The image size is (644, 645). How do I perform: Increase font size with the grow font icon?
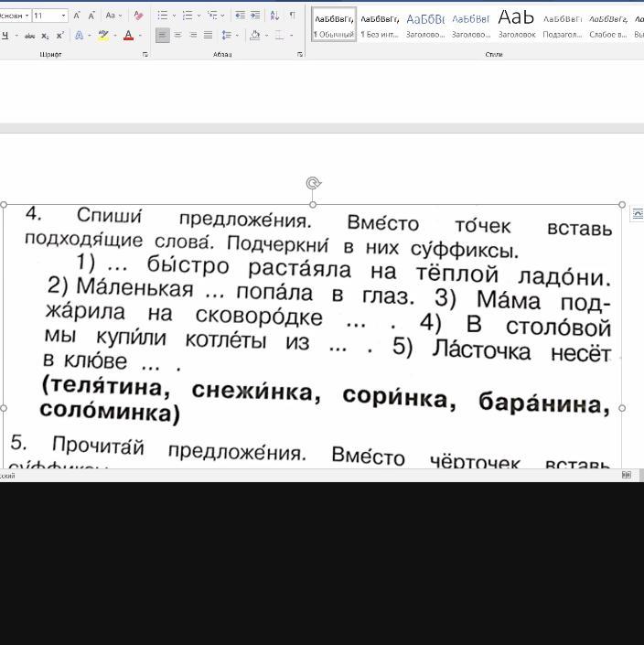pyautogui.click(x=77, y=16)
